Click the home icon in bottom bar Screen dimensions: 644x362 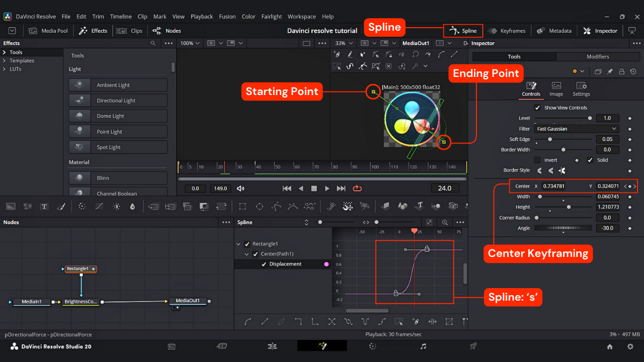click(x=610, y=346)
